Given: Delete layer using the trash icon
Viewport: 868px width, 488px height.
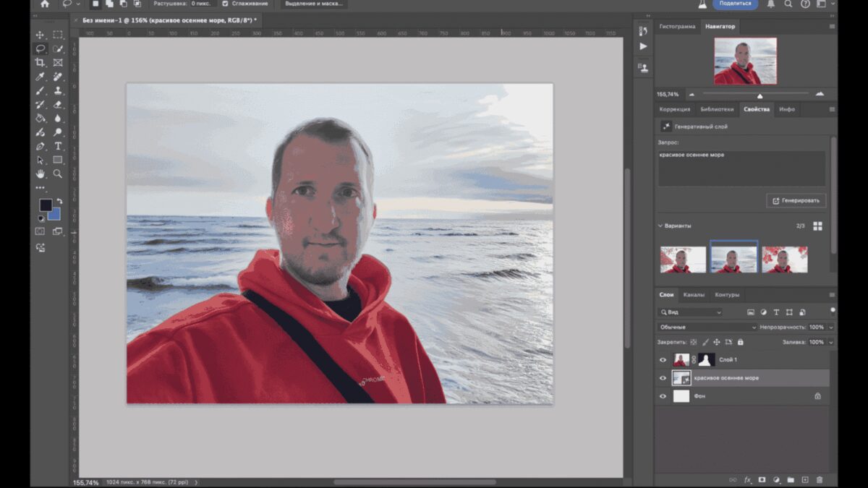Looking at the screenshot, I should point(820,479).
